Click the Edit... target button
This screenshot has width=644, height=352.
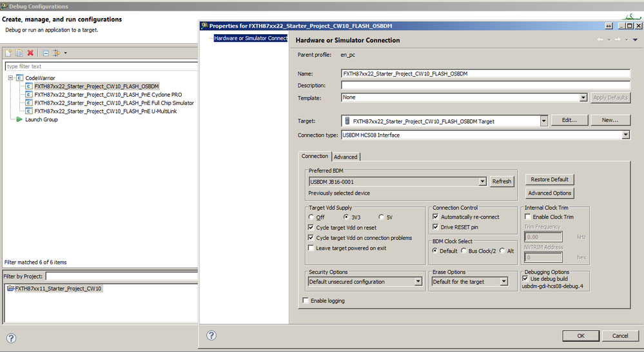pos(569,120)
